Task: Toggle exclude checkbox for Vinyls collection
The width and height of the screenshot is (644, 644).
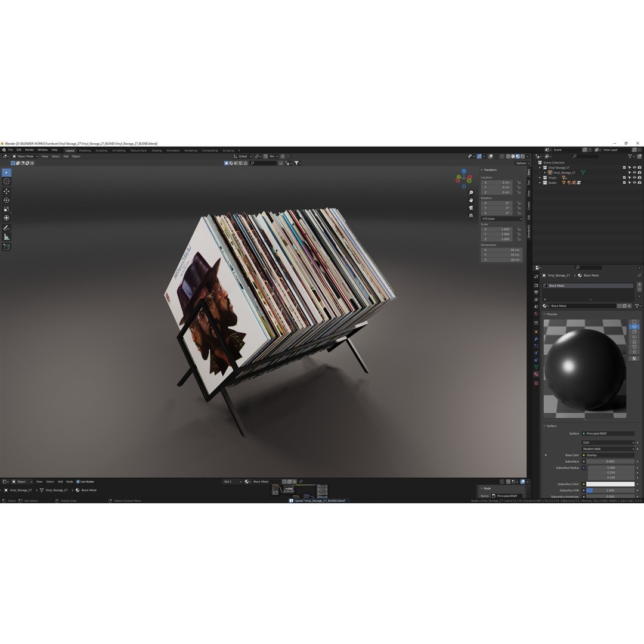Action: 624,178
